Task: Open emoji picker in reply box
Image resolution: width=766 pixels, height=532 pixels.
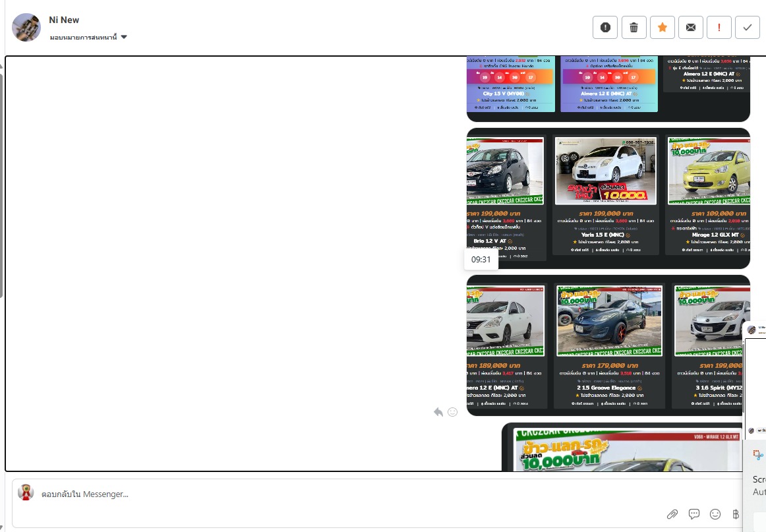Action: [715, 514]
